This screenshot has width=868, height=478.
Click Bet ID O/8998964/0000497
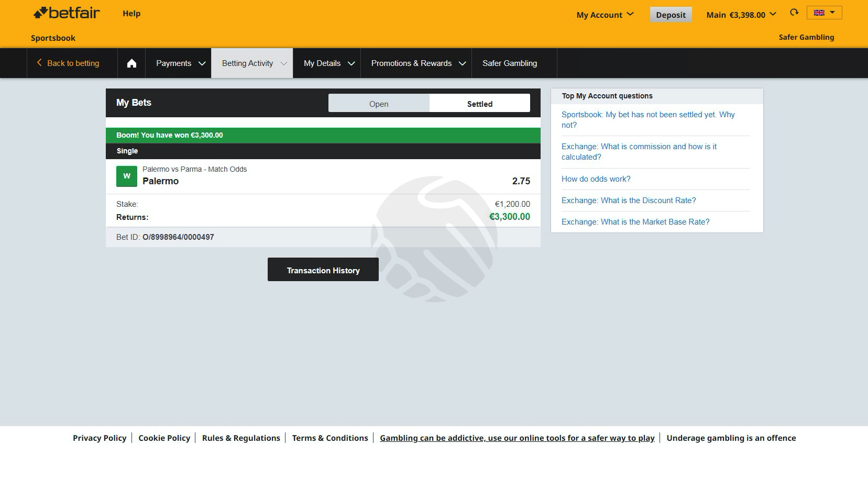coord(165,237)
